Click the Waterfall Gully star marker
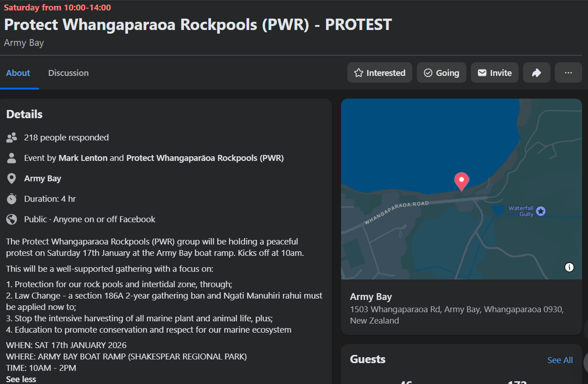 point(540,211)
